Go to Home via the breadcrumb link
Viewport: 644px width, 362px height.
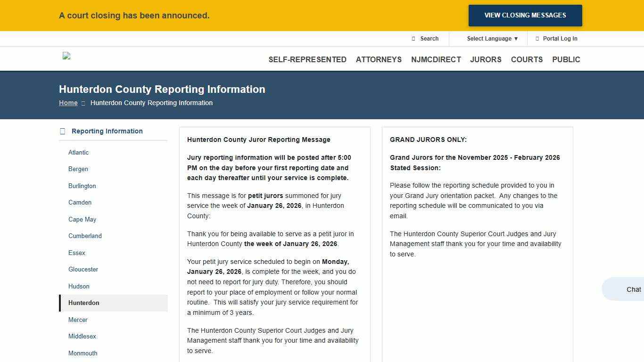pos(68,103)
